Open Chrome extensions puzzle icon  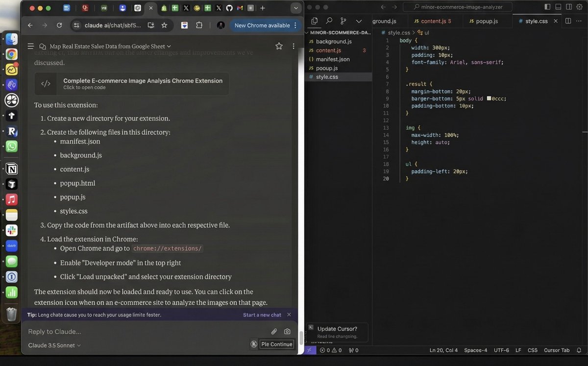pos(199,25)
